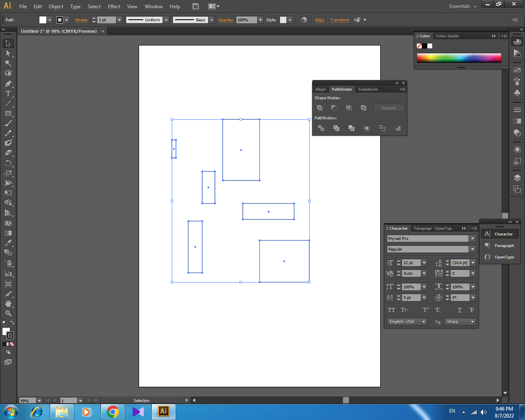Click Minus Front in Pathfinder
Viewport: 525px width, 420px height.
tap(334, 108)
